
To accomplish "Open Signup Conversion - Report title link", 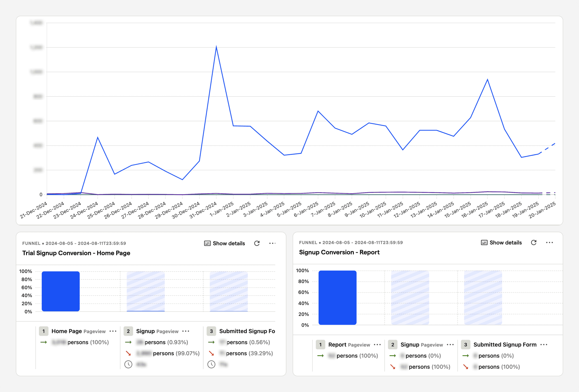I will [339, 252].
